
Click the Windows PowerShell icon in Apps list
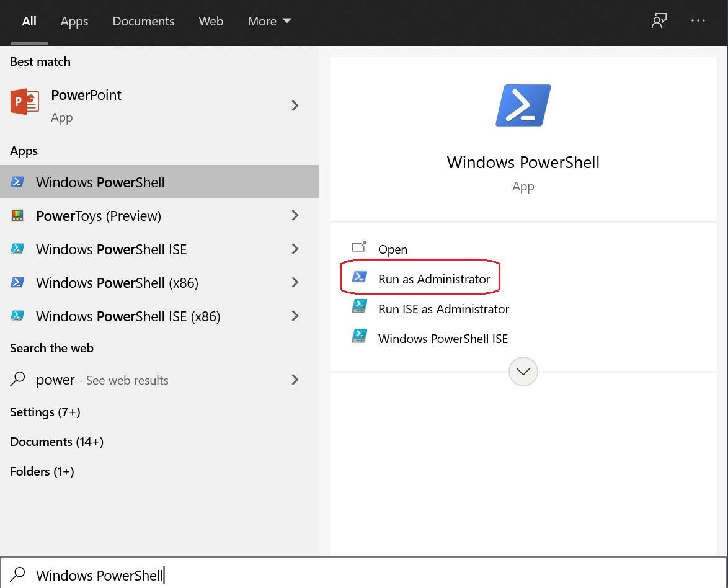click(17, 182)
